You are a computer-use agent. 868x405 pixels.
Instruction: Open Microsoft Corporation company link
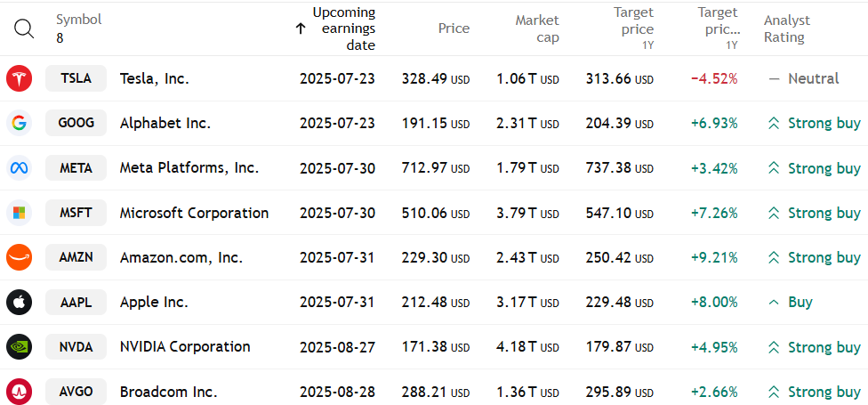[194, 213]
